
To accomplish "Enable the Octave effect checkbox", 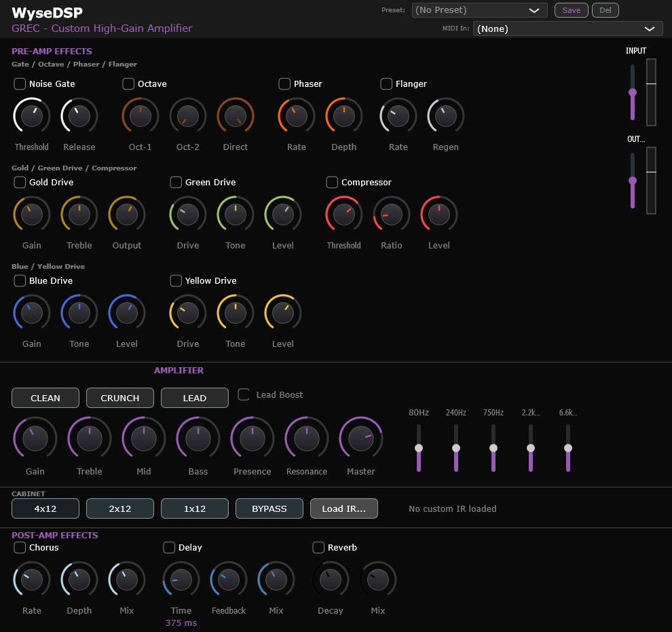I will [128, 83].
